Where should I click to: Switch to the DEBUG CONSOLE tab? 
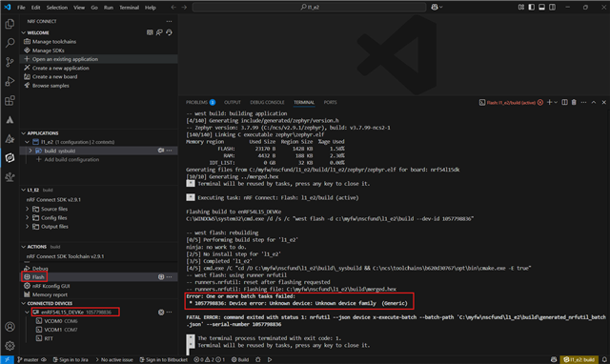tap(267, 102)
